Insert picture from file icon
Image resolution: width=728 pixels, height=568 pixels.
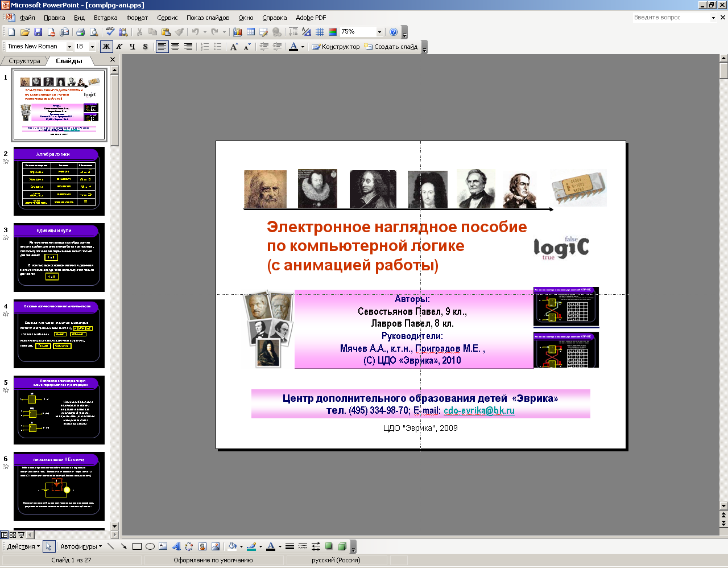point(216,546)
